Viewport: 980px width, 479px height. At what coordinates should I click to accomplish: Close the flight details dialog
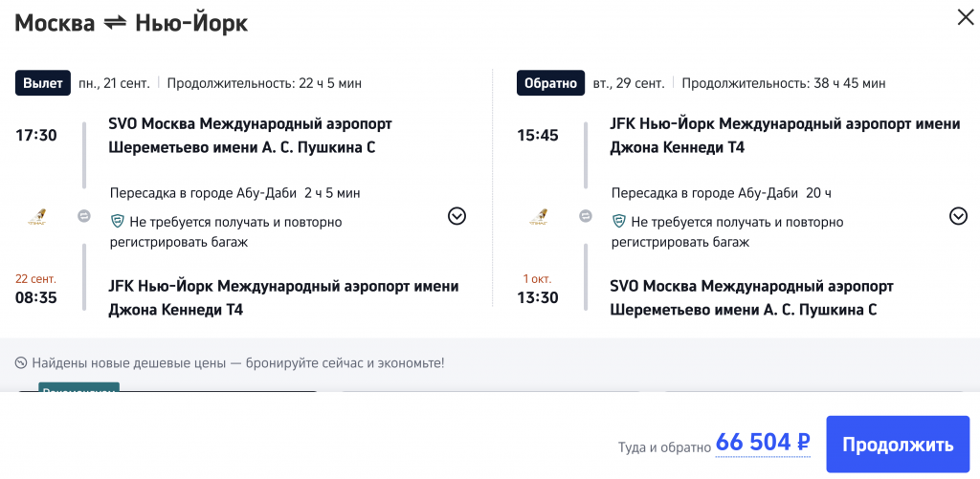point(965,16)
